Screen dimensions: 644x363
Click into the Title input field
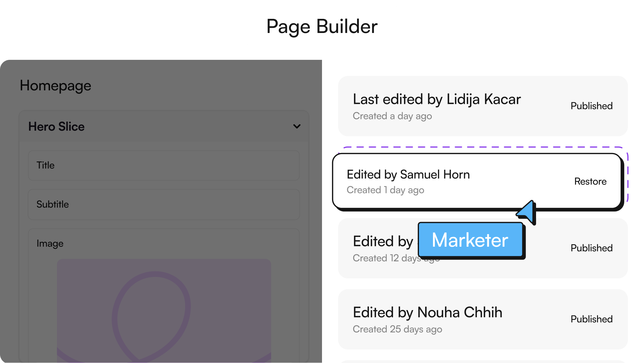pos(164,165)
